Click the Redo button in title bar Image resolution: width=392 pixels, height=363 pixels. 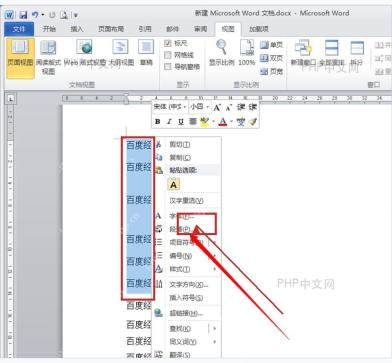52,15
